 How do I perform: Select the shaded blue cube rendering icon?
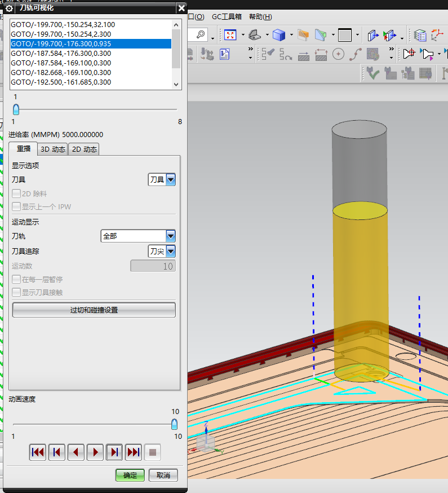point(278,35)
